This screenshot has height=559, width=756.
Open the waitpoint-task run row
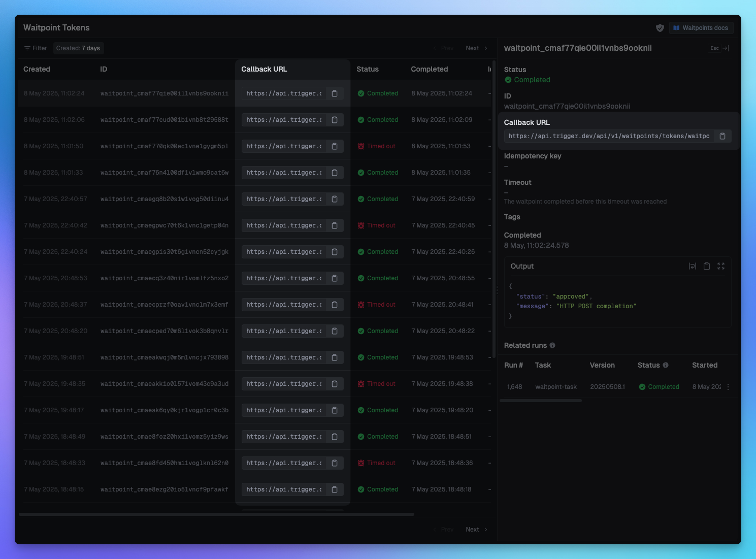(617, 387)
